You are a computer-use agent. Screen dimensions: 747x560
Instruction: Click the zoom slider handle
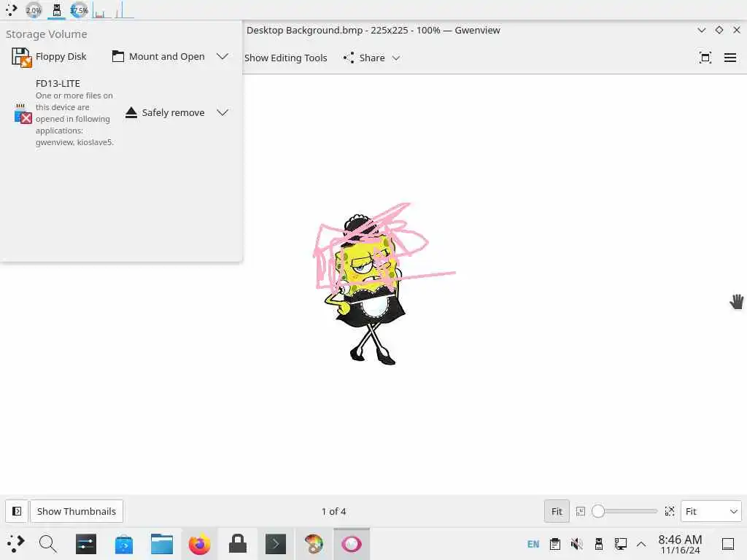598,511
